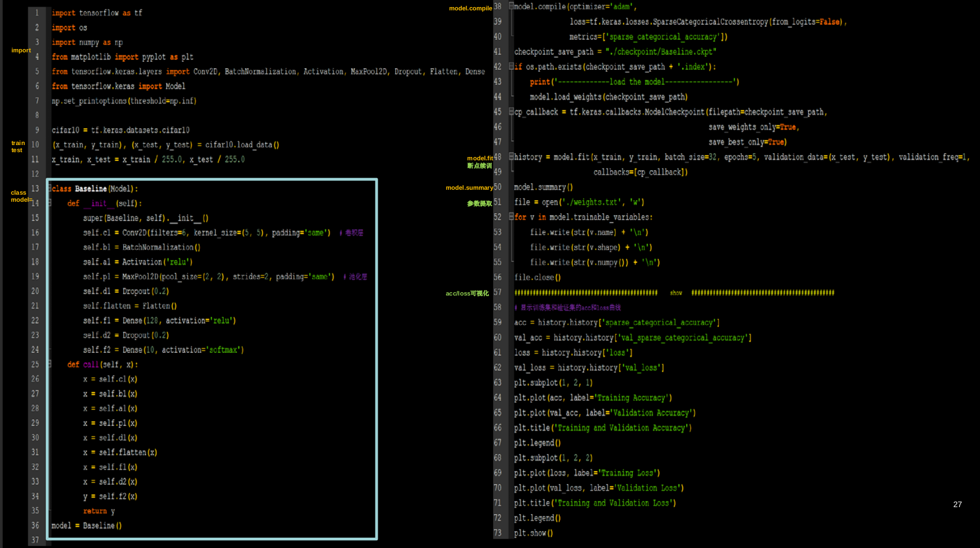Click the model.summary() line

click(x=543, y=187)
